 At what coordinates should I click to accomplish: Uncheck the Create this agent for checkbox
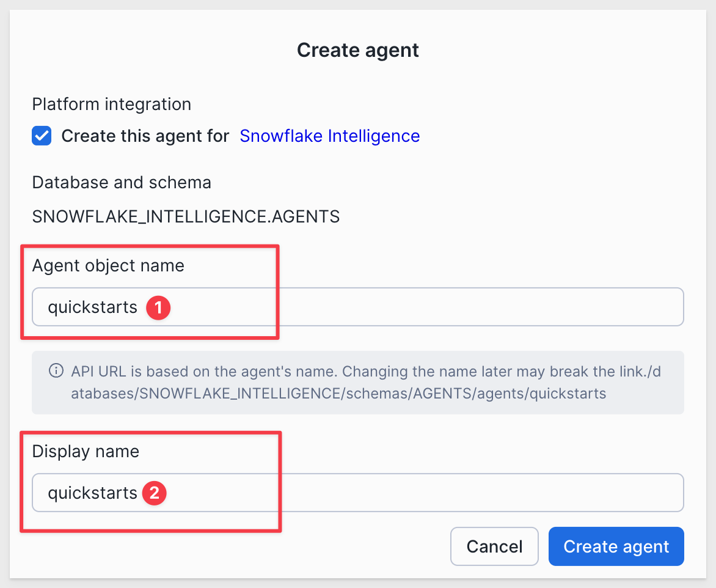(42, 136)
